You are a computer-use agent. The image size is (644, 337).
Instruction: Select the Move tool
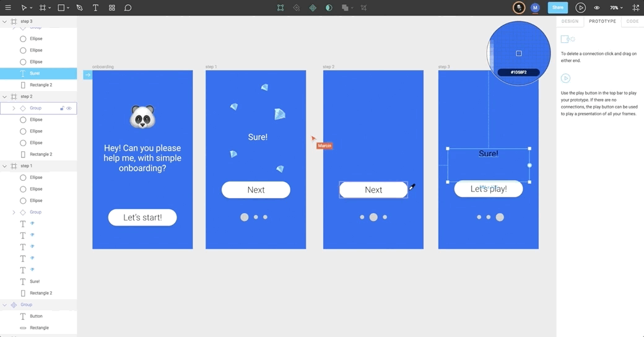(x=24, y=8)
